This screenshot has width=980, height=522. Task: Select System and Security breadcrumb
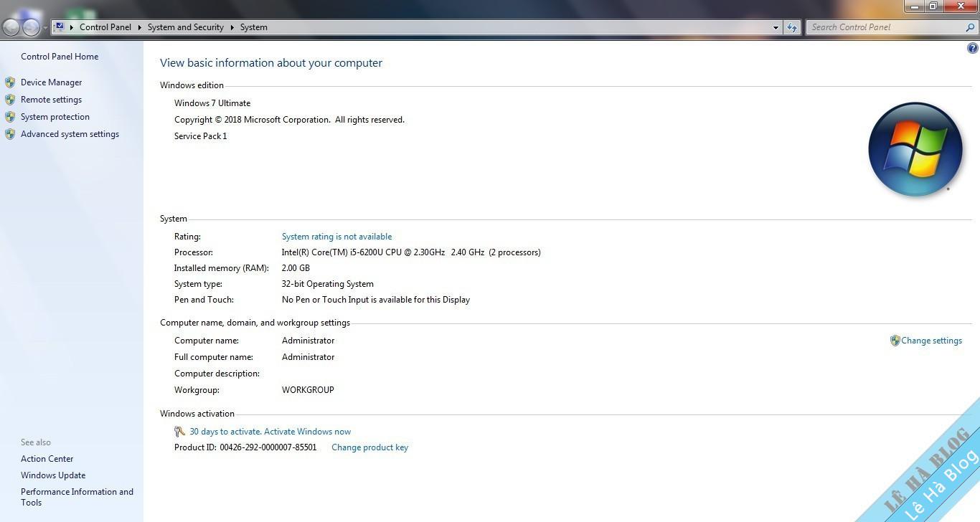(186, 27)
